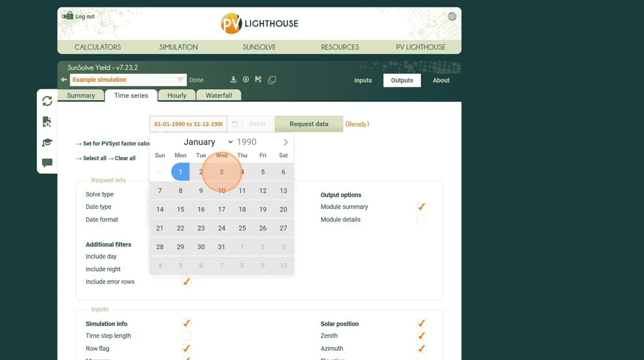
Task: Switch to the Waterfall tab
Action: [218, 95]
